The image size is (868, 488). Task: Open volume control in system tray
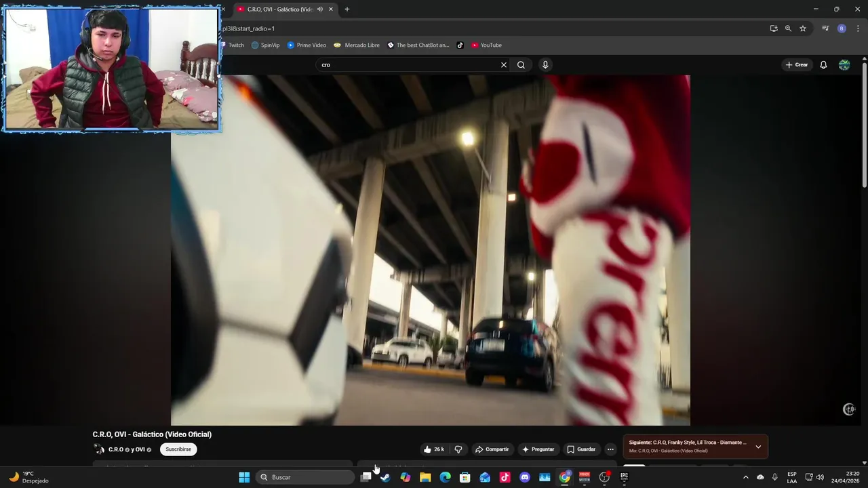(821, 477)
